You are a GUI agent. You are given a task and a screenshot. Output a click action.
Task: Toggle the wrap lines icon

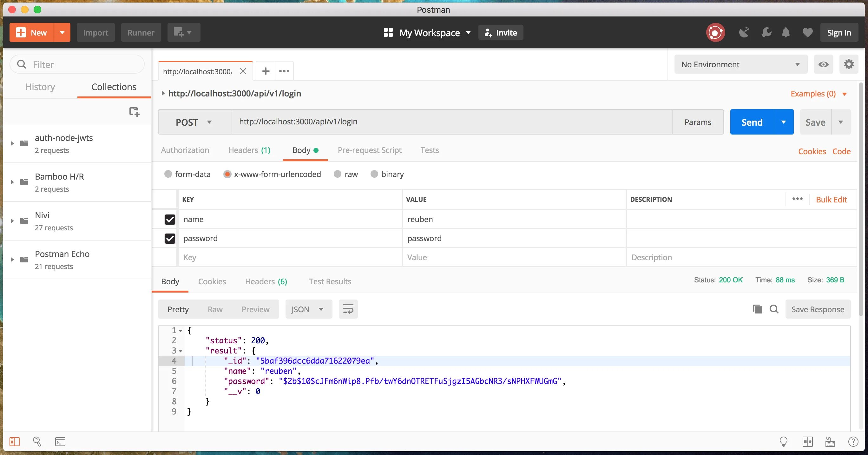[x=348, y=309]
